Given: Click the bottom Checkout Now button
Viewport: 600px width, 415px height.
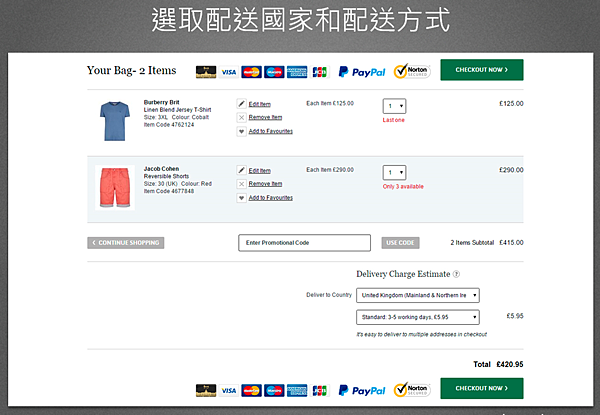Looking at the screenshot, I should [482, 388].
